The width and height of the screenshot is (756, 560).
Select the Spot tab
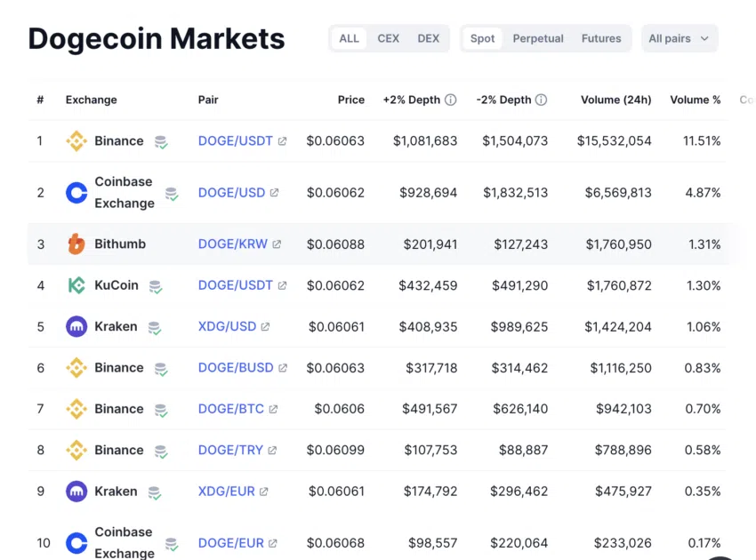coord(482,38)
